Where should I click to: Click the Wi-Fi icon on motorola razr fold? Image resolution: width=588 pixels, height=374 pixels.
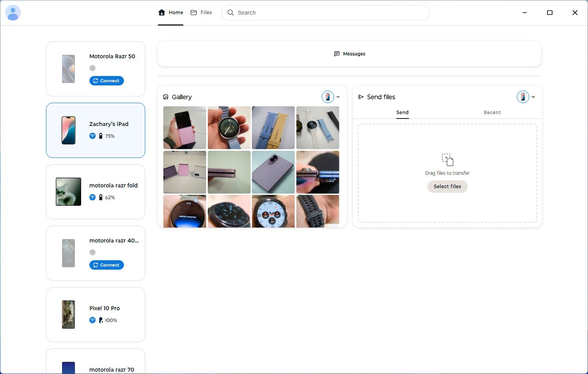[92, 197]
